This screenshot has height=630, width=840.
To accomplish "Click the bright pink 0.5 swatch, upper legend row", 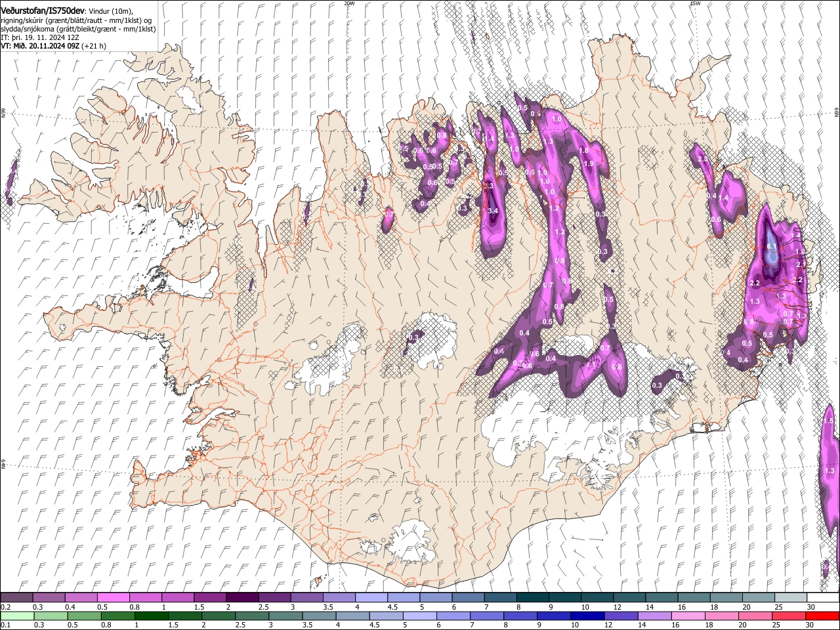I will coord(113,598).
